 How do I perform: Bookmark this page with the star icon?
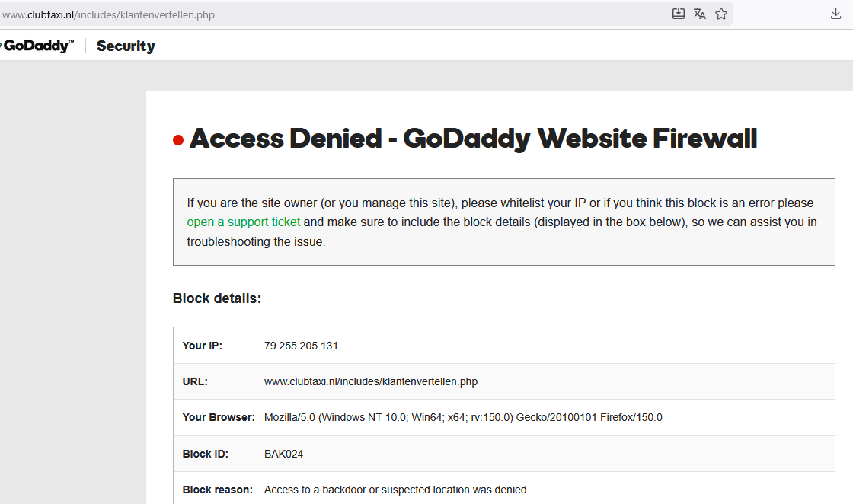tap(721, 14)
